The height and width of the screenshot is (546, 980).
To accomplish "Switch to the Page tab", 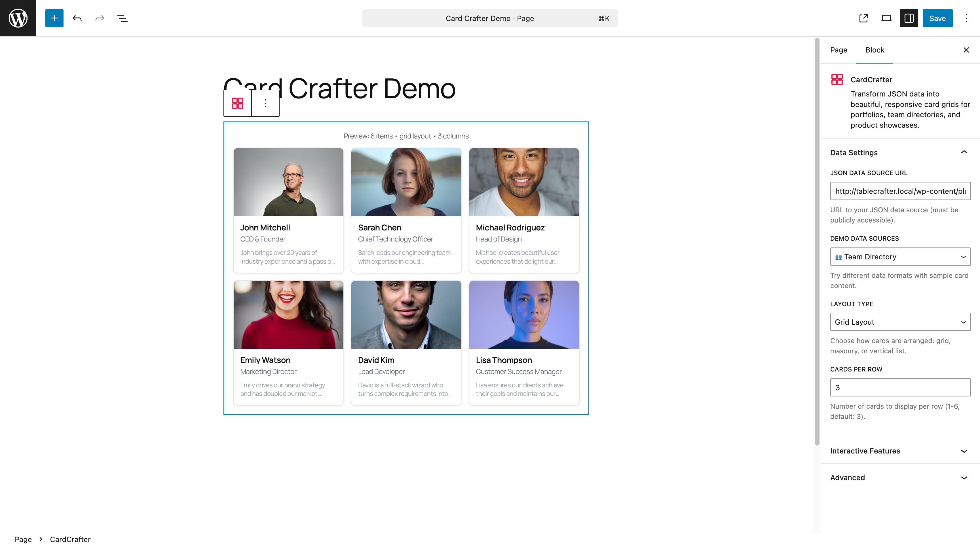I will pyautogui.click(x=839, y=50).
